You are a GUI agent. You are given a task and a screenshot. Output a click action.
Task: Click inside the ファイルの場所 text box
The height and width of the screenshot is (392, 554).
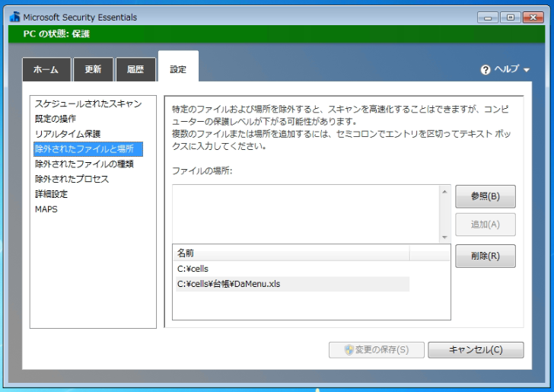coord(306,214)
